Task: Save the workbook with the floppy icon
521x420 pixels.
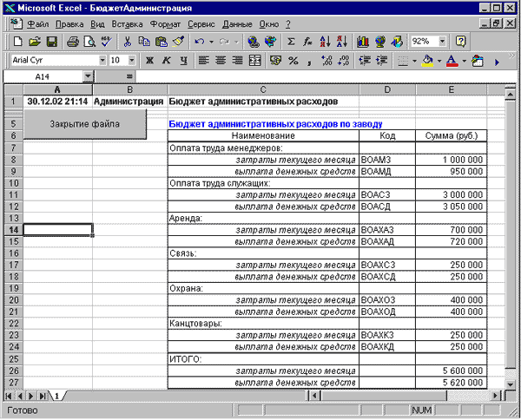Action: (51, 42)
